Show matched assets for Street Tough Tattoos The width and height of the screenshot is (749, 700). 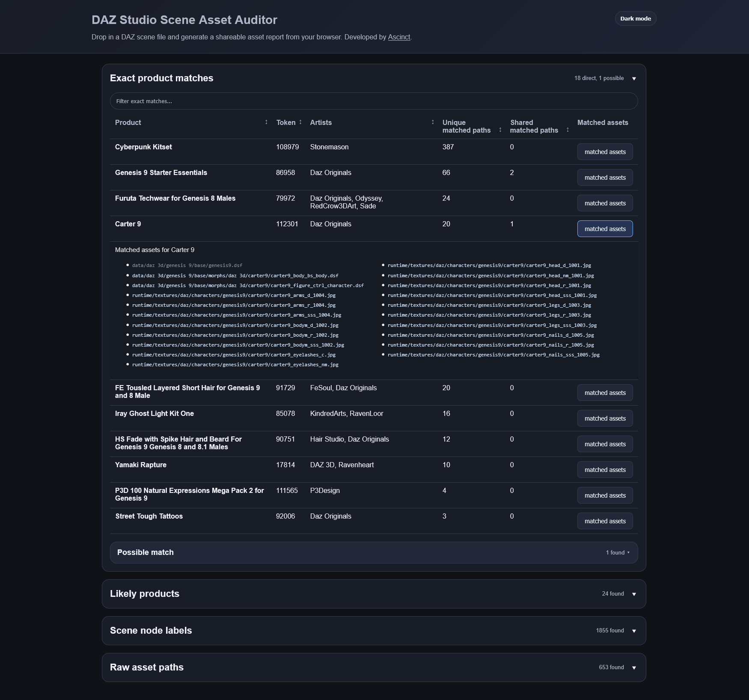coord(605,521)
